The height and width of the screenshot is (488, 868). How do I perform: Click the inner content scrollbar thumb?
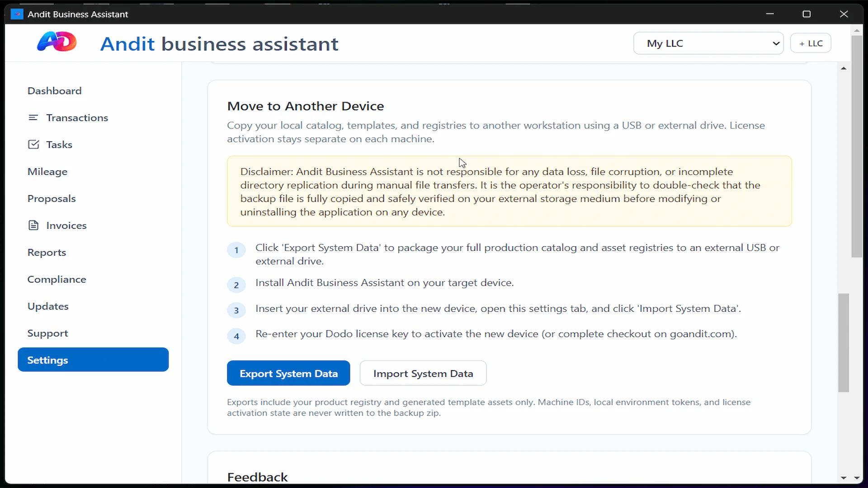844,343
